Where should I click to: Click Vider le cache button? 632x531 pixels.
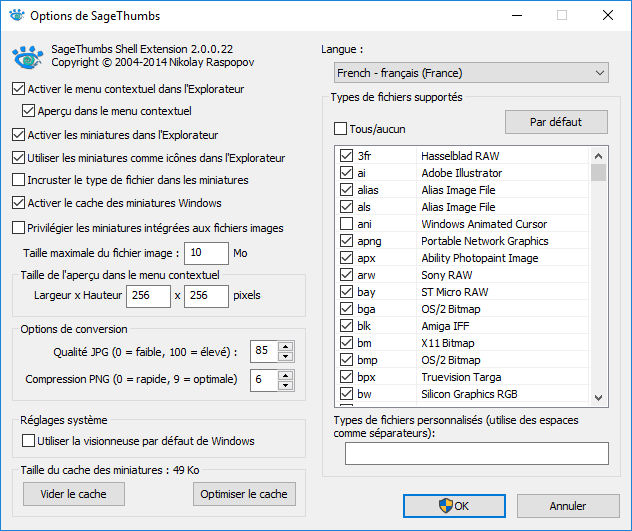[74, 494]
